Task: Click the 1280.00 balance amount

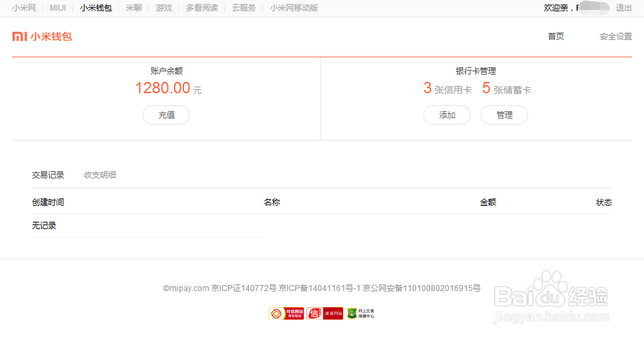Action: [x=163, y=88]
